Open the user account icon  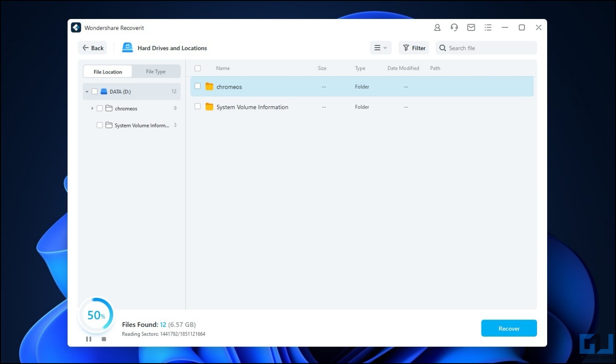coord(437,27)
